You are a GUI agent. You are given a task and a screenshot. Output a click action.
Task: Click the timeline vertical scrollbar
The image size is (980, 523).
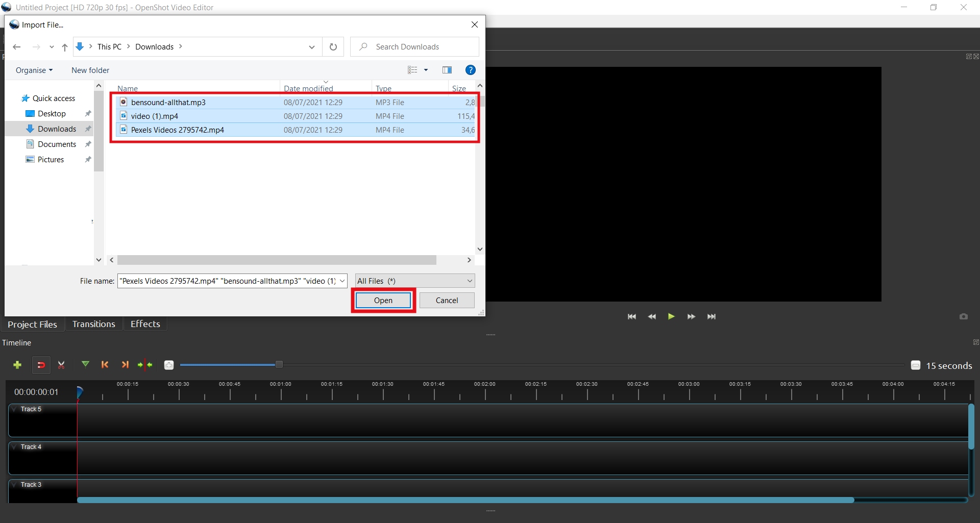[x=971, y=427]
